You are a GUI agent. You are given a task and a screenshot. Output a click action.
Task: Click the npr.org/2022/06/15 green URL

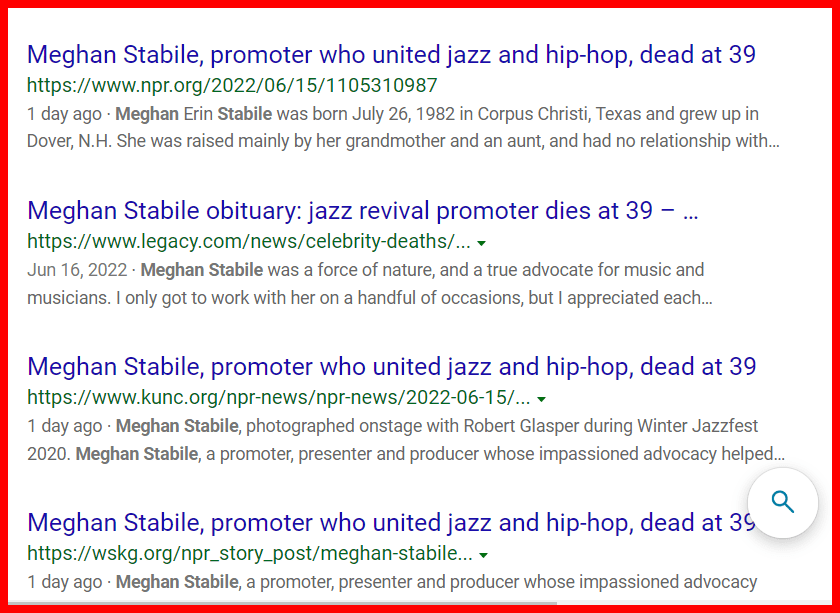(x=232, y=86)
